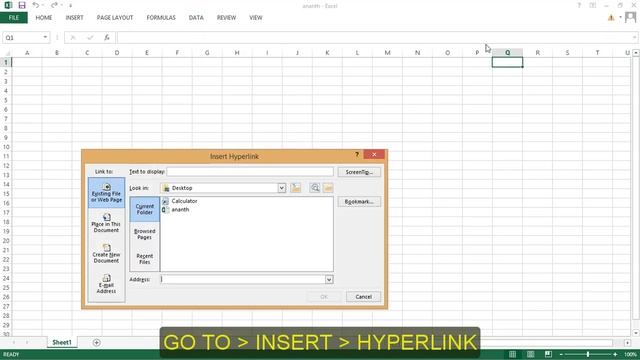Open the FORMULAS ribbon tab
Viewport: 640px width, 360px height.
(x=161, y=18)
